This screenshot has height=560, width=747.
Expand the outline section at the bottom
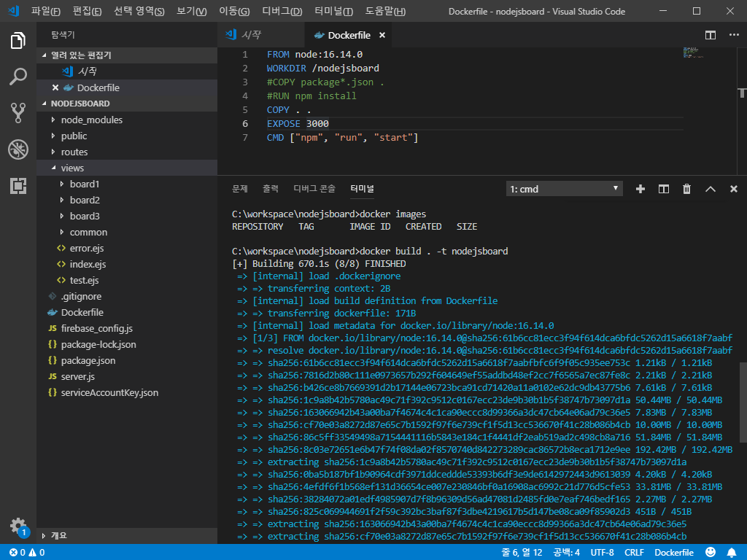coord(127,536)
